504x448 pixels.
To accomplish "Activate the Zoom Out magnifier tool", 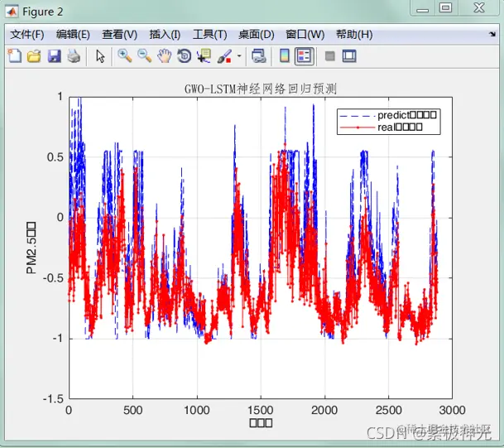I will 144,56.
